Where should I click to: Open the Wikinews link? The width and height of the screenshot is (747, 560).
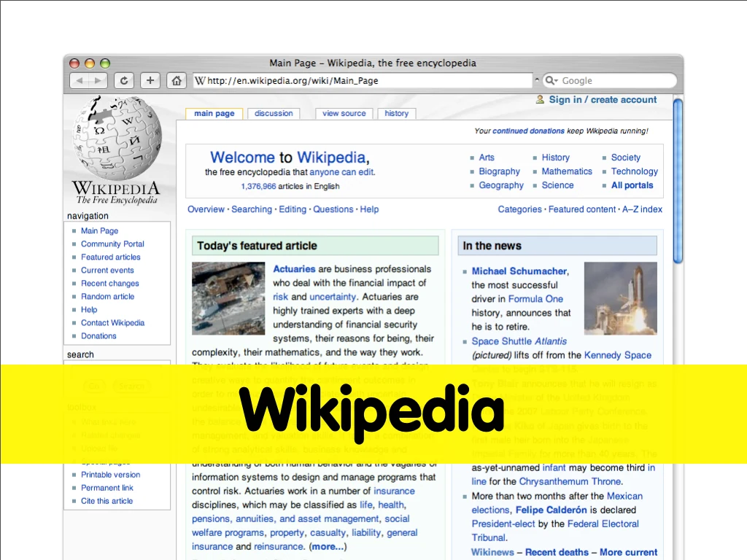coord(492,552)
